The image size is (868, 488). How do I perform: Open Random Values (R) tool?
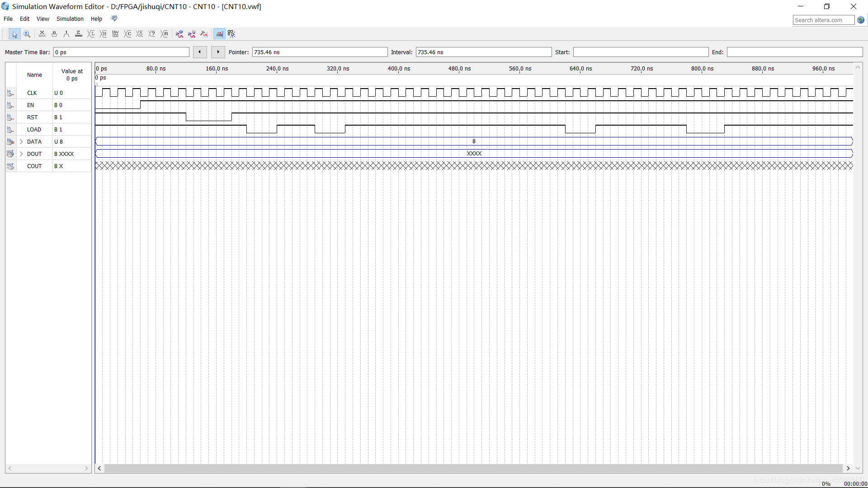point(165,34)
